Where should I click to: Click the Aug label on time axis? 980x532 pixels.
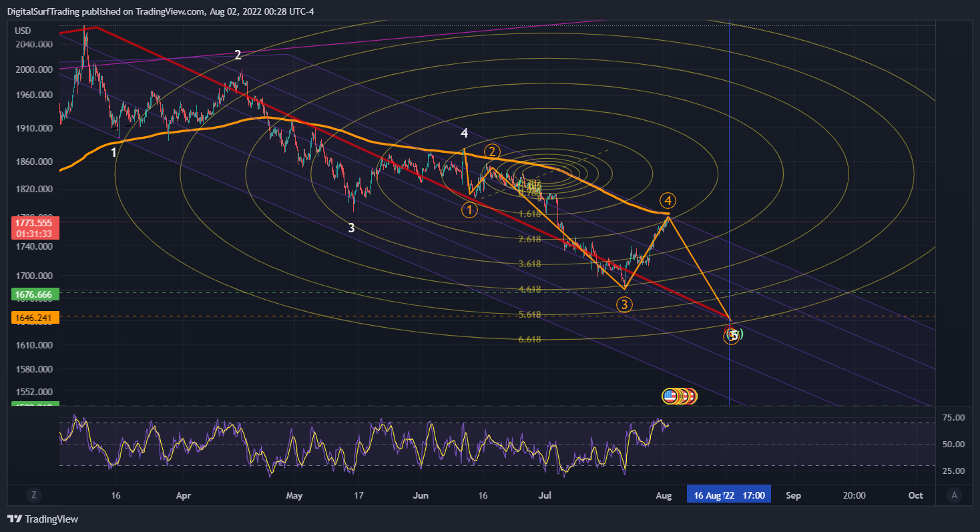pyautogui.click(x=664, y=495)
